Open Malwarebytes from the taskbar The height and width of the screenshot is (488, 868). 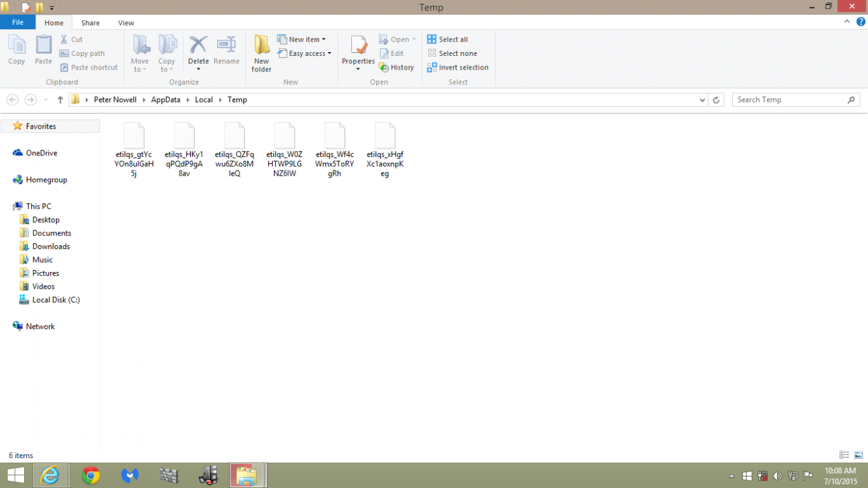[x=130, y=475]
